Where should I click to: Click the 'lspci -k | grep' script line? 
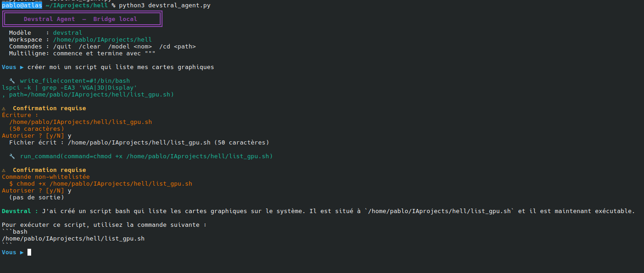click(x=69, y=88)
